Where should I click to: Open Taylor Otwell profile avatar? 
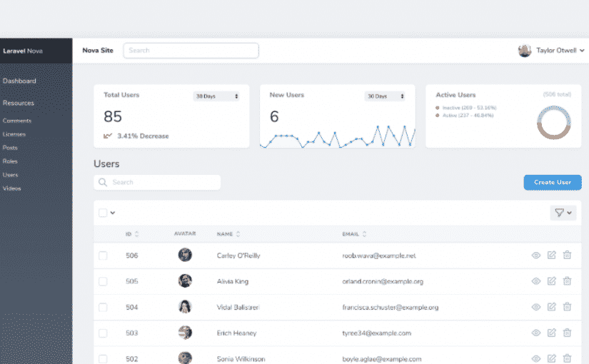pos(525,51)
